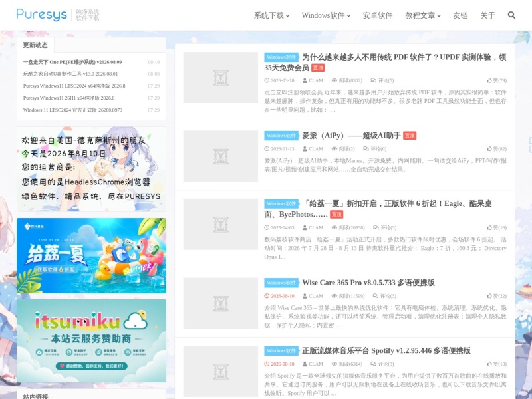Click Windows软件 tag on 给荔一夏 article
Screen dimensions: 532x399
(281, 204)
